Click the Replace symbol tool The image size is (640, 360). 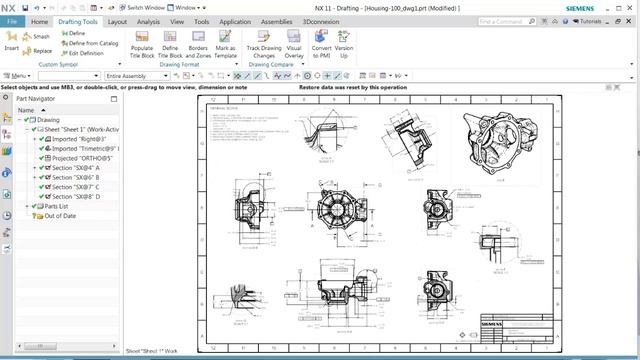click(37, 51)
